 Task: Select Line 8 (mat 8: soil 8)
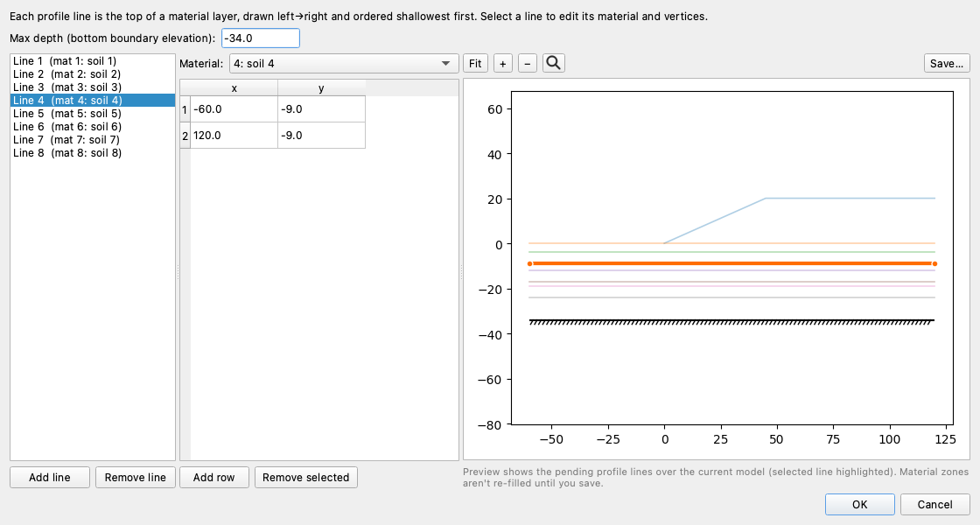[x=93, y=152]
